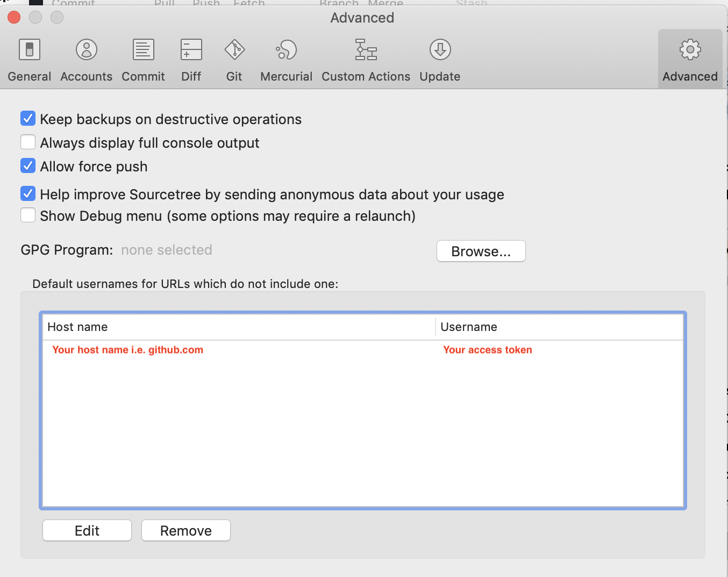The image size is (728, 577).
Task: Enable always display full console output
Action: point(27,142)
